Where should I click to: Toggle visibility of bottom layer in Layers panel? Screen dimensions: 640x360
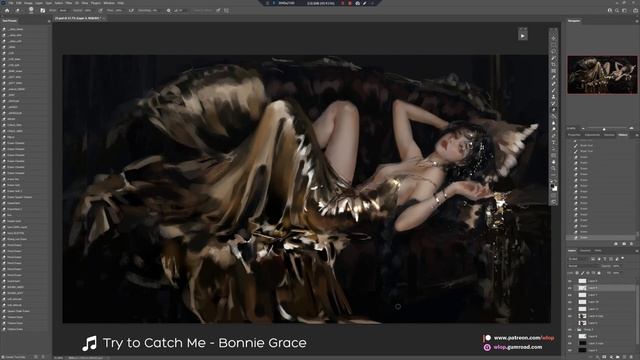[x=569, y=350]
